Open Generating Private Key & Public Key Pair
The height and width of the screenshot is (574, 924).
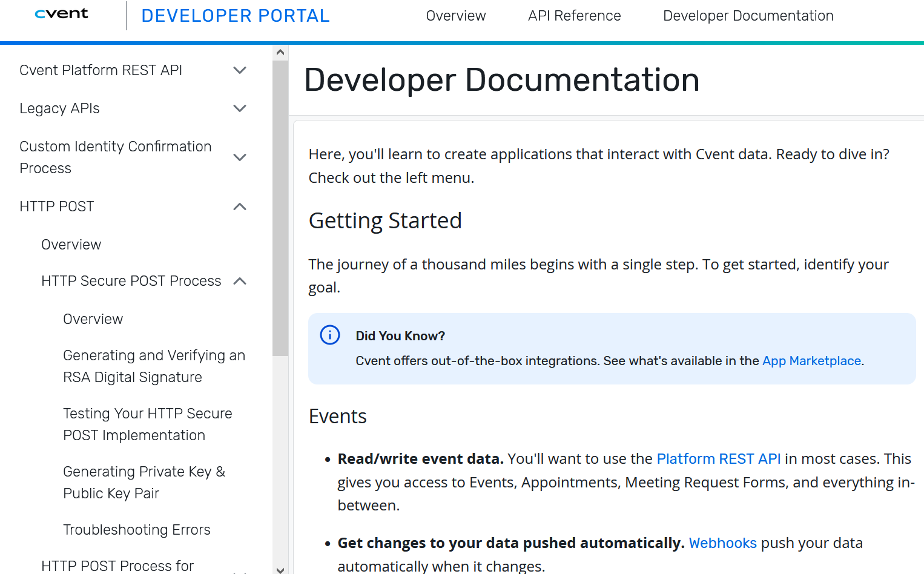(144, 483)
